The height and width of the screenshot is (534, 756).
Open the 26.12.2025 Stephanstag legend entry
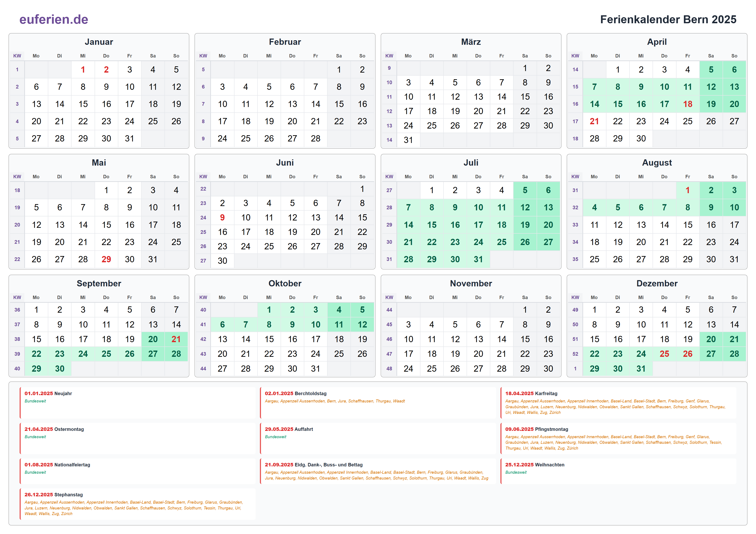[x=138, y=504]
